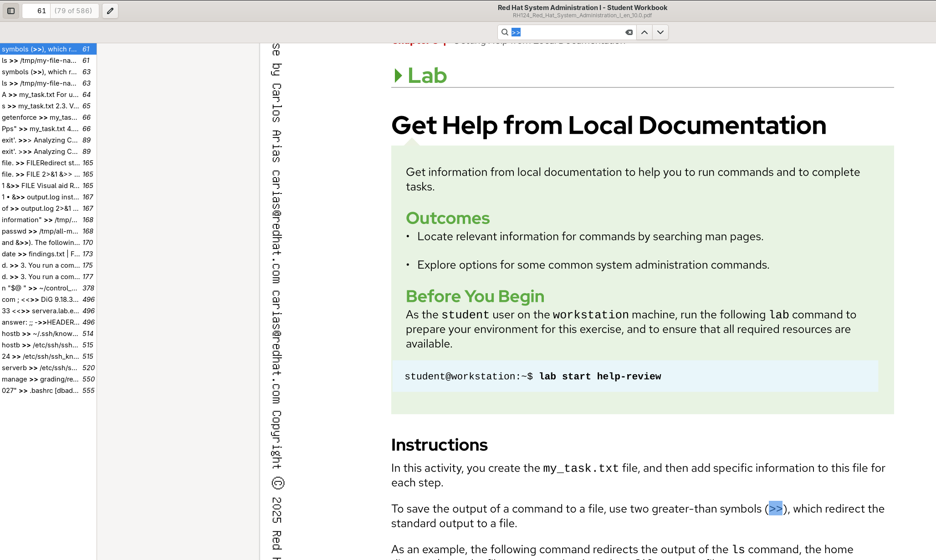Click the highlighted >> match in document
936x560 pixels.
point(776,509)
